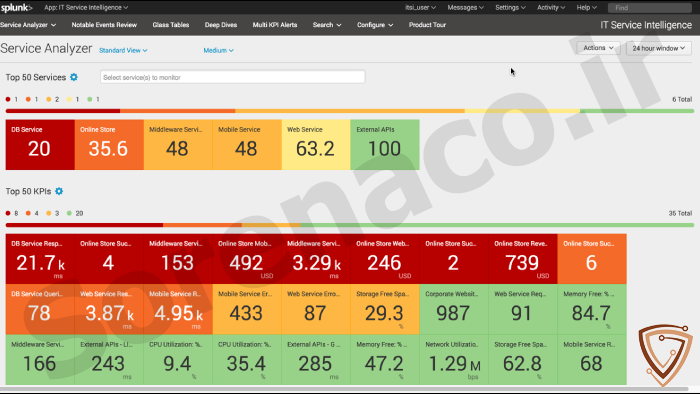This screenshot has width=700, height=394.
Task: Select the DB Service tile
Action: 40,145
